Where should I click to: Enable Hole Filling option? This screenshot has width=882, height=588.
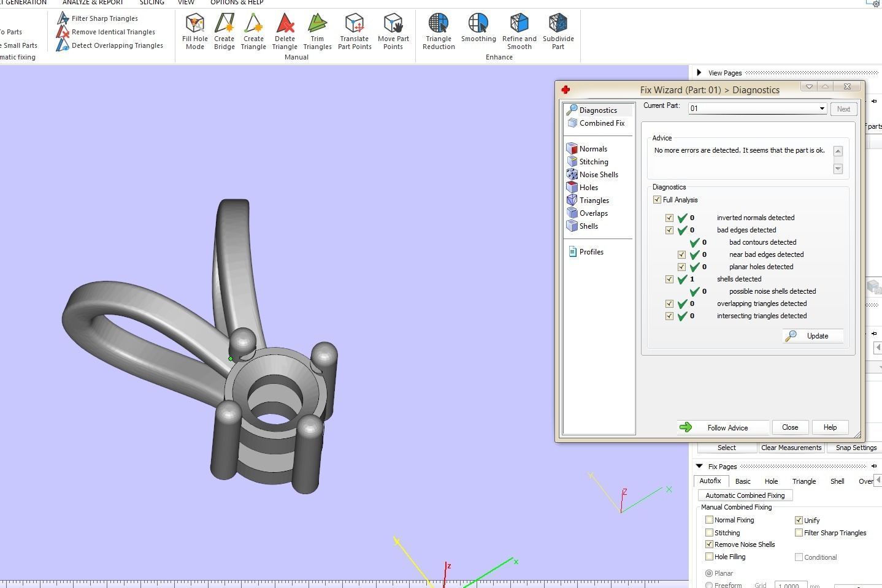[x=709, y=557]
